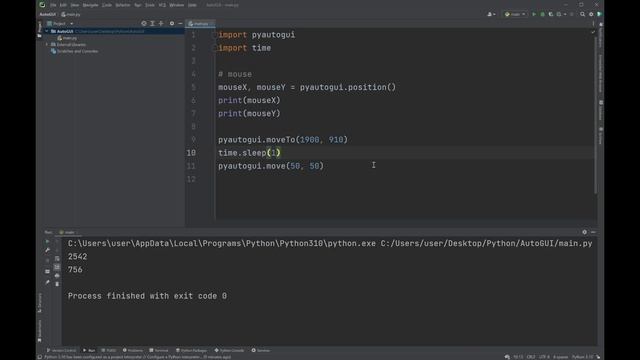Click the user account icon in toolbar

click(491, 14)
